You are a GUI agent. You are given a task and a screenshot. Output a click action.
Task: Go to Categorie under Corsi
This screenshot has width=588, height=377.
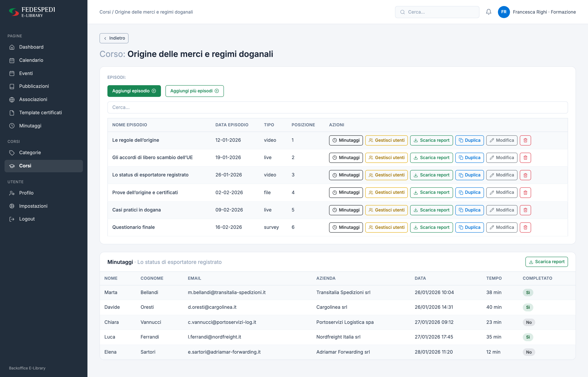pos(44,152)
